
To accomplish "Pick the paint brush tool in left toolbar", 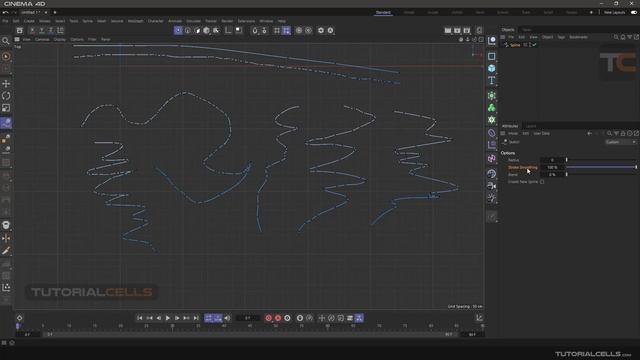I will point(6,251).
